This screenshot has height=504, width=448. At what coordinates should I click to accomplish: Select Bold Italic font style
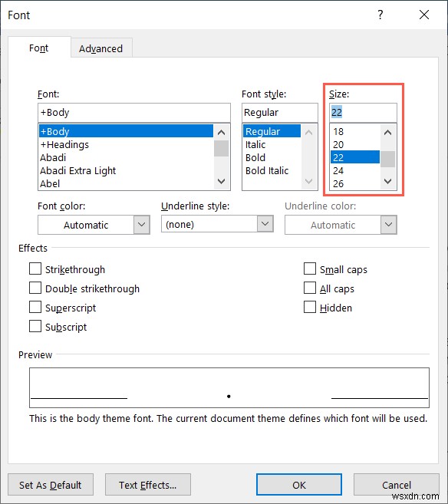[x=272, y=170]
